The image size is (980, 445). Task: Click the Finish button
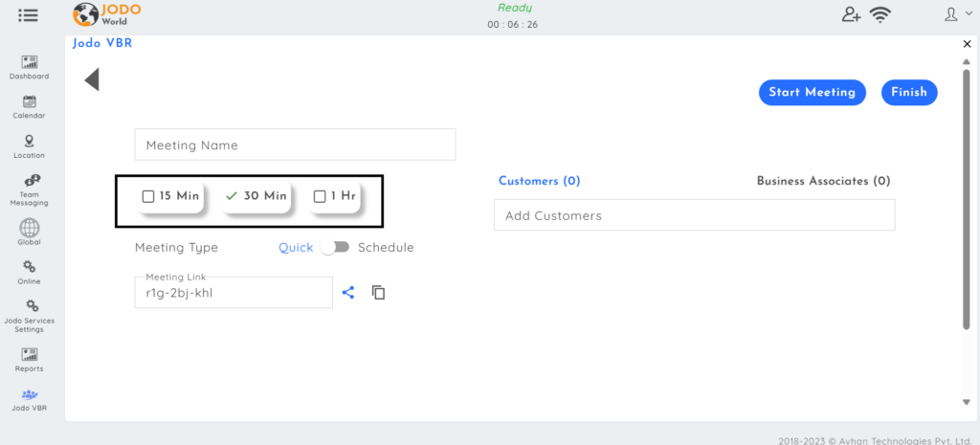[x=909, y=93]
